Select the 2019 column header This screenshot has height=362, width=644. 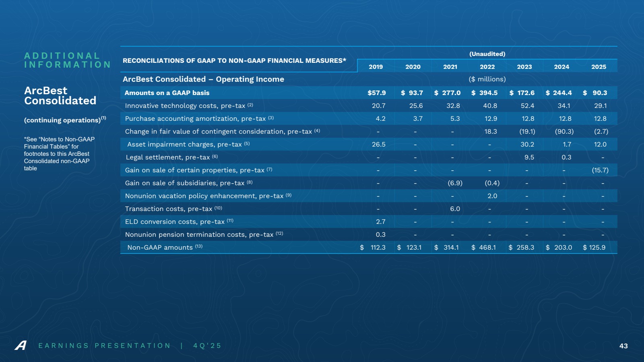(376, 67)
